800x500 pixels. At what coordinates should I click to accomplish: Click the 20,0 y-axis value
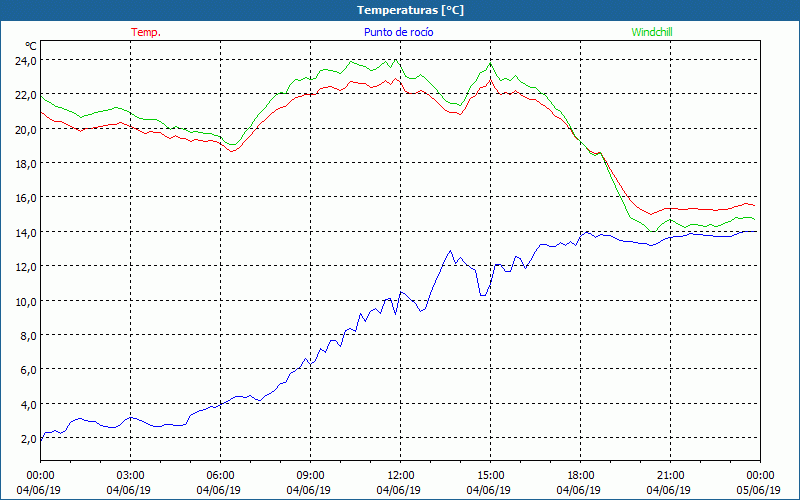(x=26, y=130)
